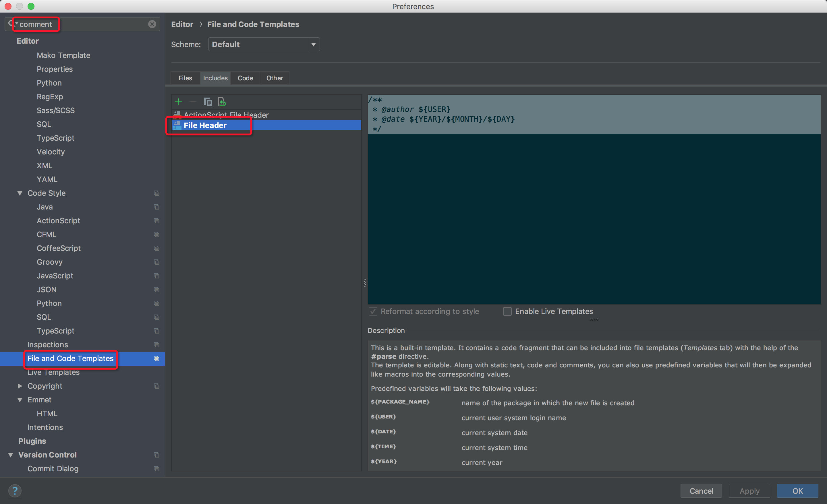Click the project-level icon beside Inspections

pos(156,345)
